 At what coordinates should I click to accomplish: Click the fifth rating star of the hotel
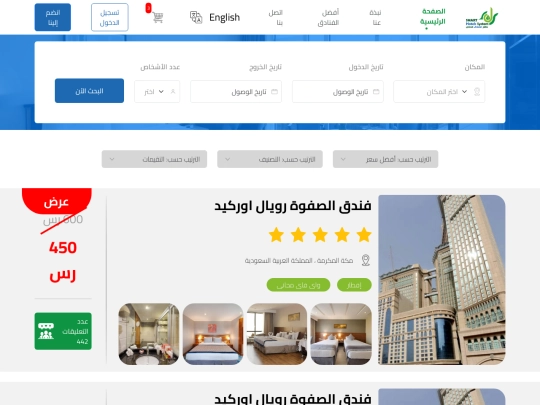point(276,235)
